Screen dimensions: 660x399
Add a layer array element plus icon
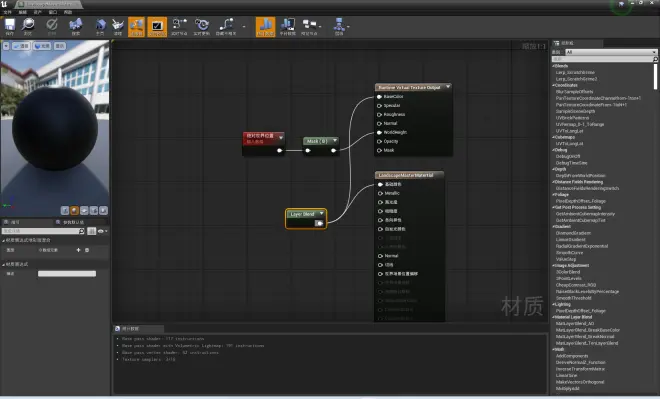tap(78, 250)
